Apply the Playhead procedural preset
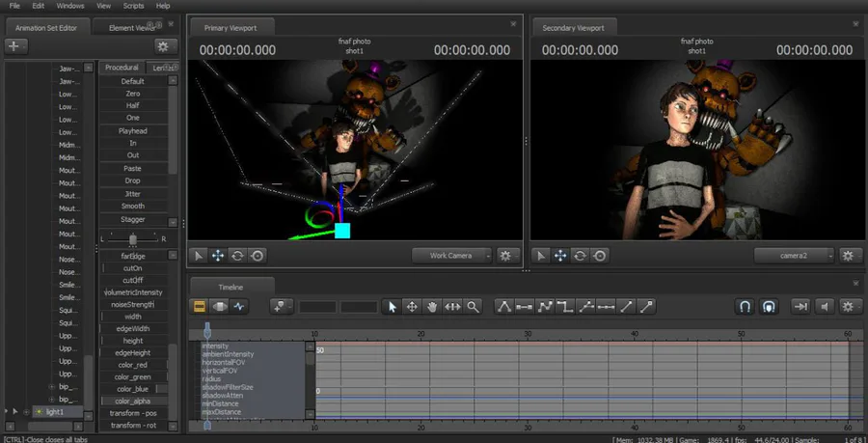 [x=133, y=131]
